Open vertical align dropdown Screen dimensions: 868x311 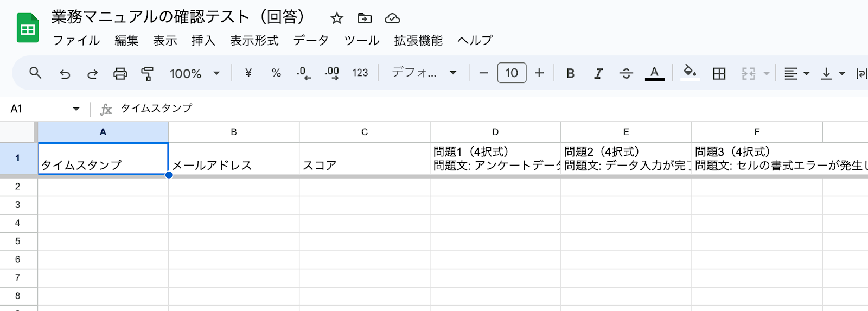[x=833, y=73]
